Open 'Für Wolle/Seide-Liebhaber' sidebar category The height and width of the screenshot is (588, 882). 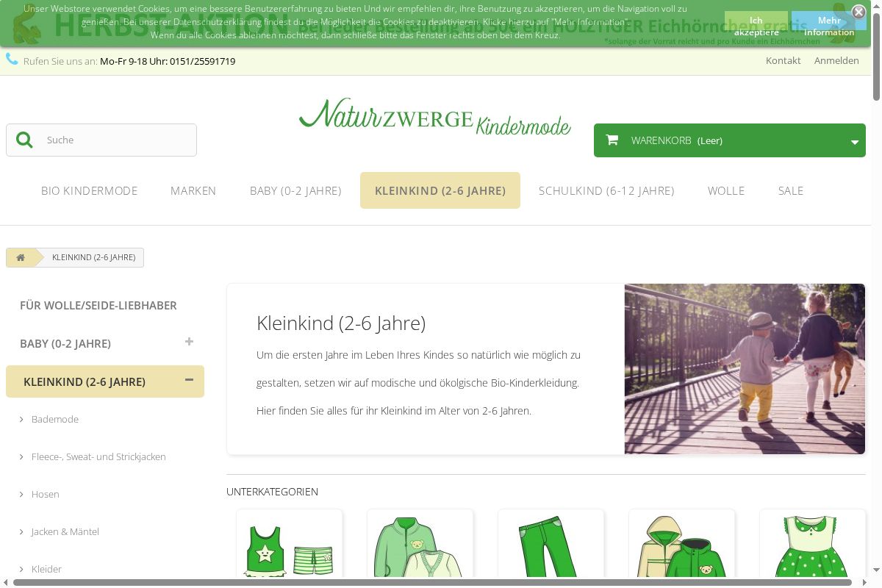(98, 305)
